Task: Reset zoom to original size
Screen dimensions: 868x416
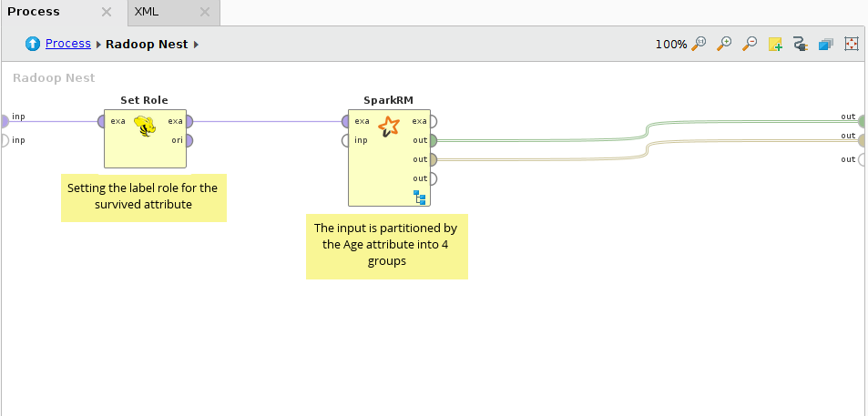Action: [x=700, y=44]
